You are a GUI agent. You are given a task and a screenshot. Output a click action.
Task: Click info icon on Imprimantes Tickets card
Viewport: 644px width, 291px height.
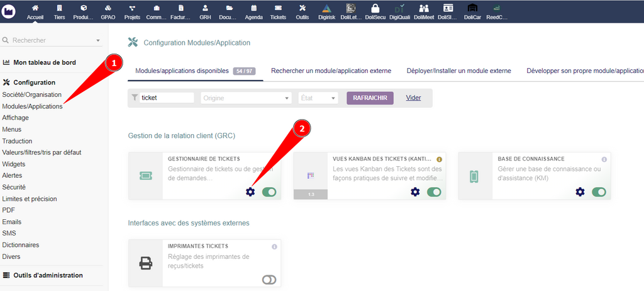[274, 246]
